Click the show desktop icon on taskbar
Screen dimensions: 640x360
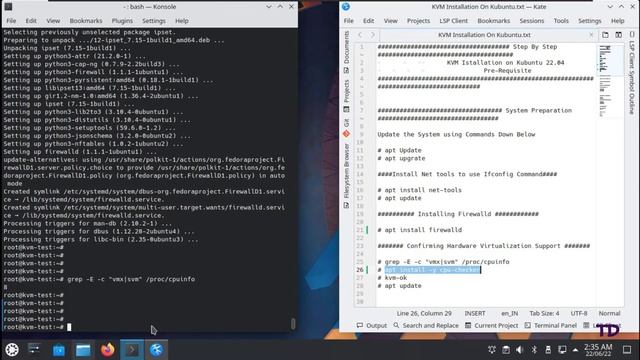[627, 350]
